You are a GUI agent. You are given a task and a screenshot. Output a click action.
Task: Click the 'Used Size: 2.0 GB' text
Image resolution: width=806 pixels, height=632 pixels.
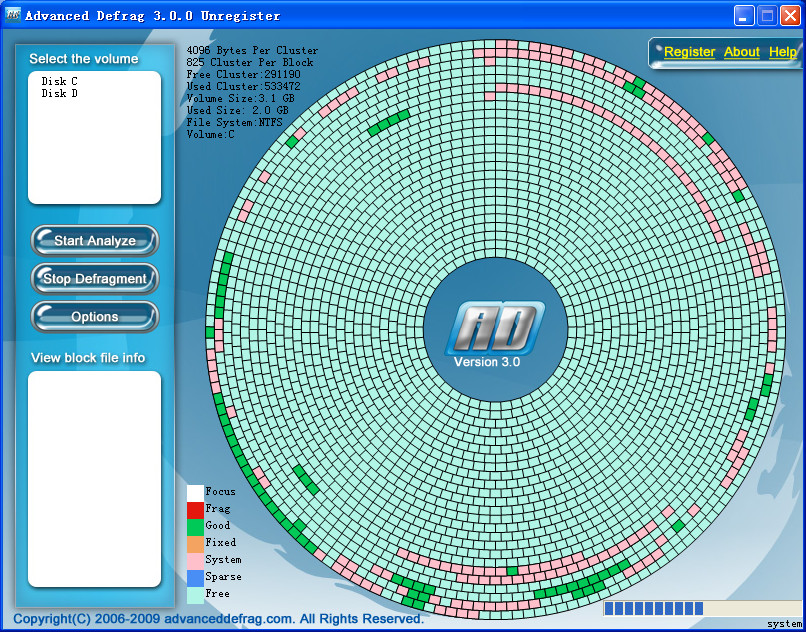(x=237, y=110)
